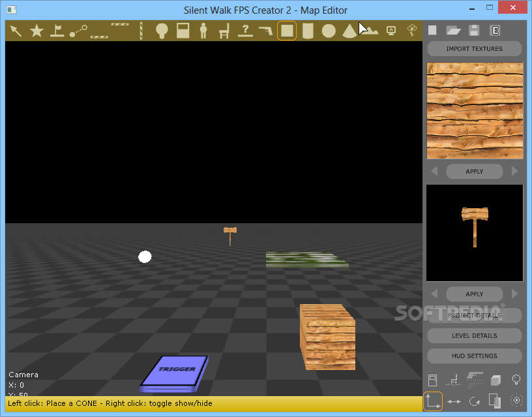Choose the star tool in toolbar
532x417 pixels.
[37, 31]
